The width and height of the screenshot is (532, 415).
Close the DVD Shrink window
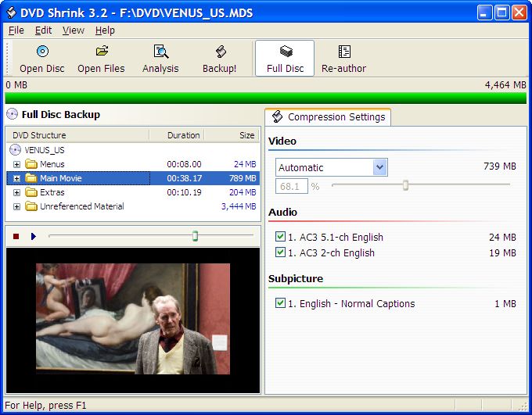pyautogui.click(x=519, y=13)
